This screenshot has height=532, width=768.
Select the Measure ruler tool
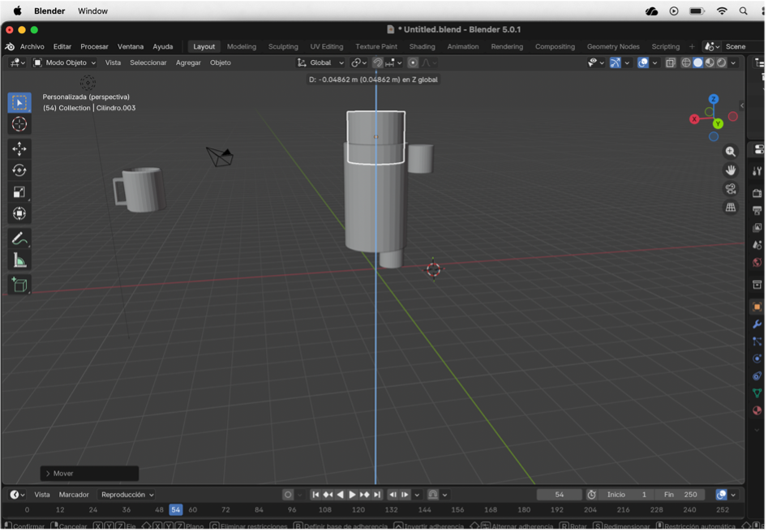click(19, 260)
